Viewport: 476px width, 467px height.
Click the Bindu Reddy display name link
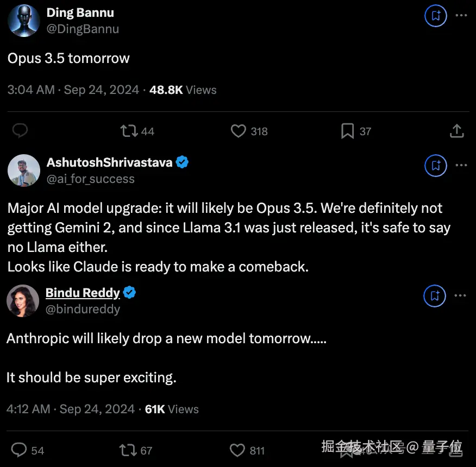(x=83, y=293)
